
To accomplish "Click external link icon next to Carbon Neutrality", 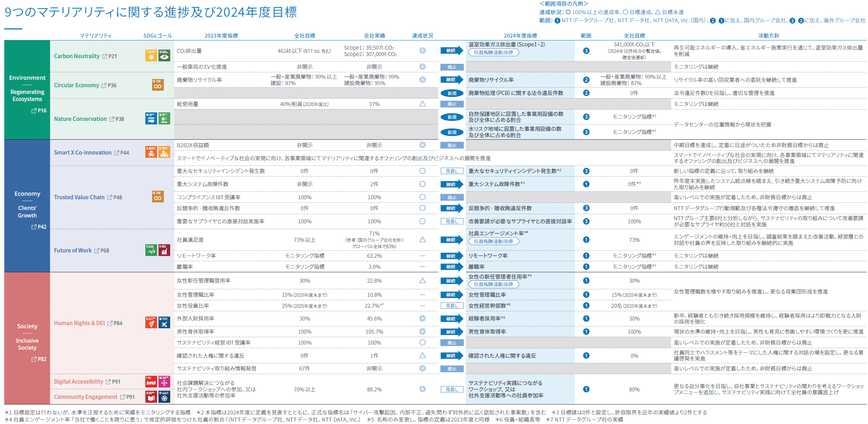I will tap(105, 56).
